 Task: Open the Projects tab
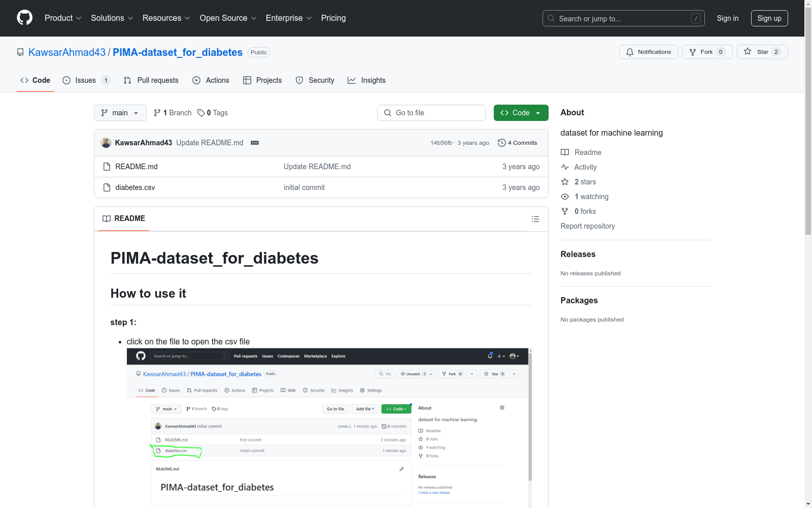tap(262, 80)
